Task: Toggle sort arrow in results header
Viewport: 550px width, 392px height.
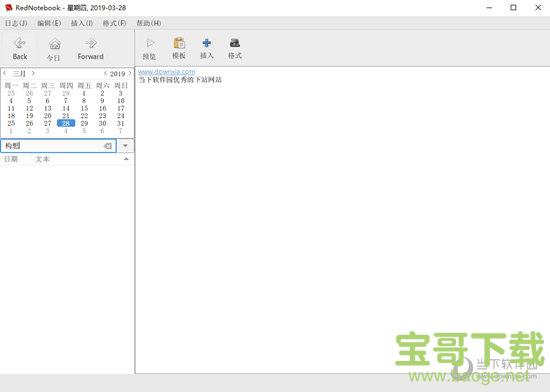Action: (126, 159)
